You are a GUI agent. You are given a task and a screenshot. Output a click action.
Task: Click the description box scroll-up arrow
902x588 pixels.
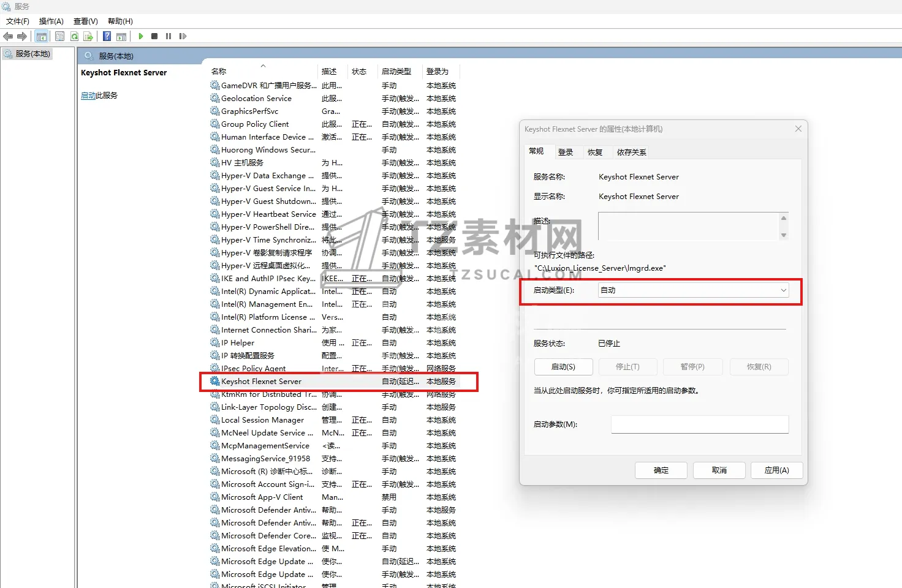tap(783, 218)
